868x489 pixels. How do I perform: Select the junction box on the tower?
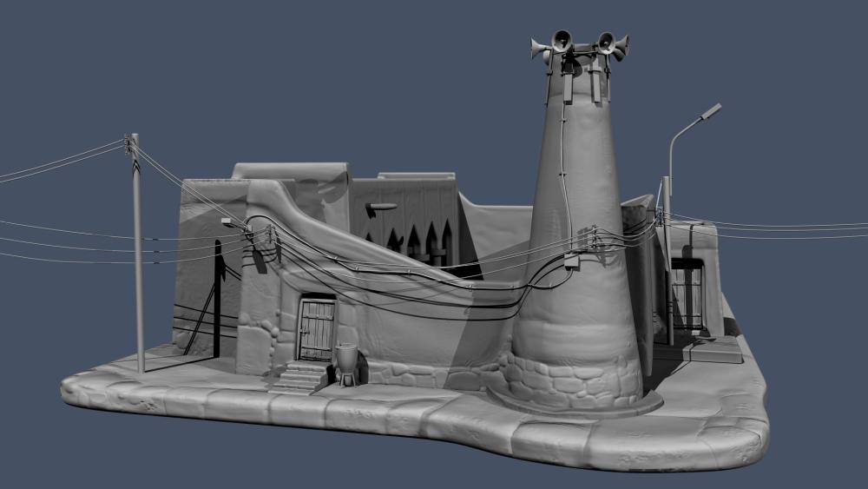click(x=571, y=261)
